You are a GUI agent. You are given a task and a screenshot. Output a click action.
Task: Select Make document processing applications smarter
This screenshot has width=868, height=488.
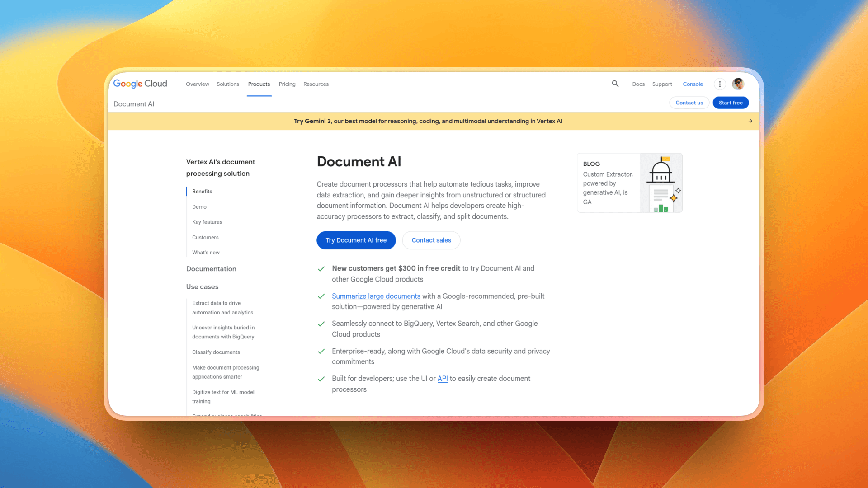[226, 372]
